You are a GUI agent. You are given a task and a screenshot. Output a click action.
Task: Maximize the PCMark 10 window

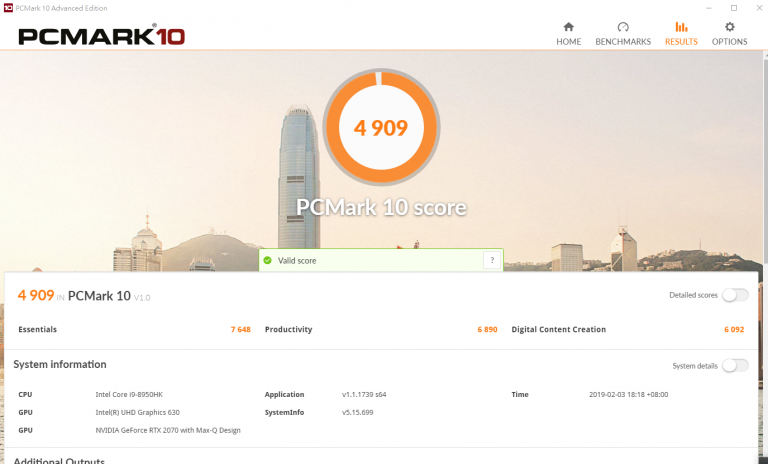pyautogui.click(x=734, y=8)
